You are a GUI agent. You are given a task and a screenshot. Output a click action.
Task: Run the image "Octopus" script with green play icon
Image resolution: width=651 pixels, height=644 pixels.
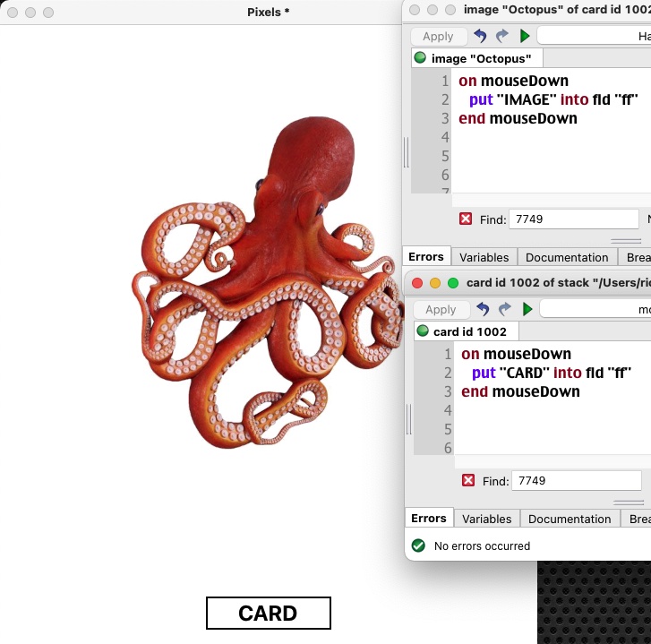pyautogui.click(x=525, y=36)
